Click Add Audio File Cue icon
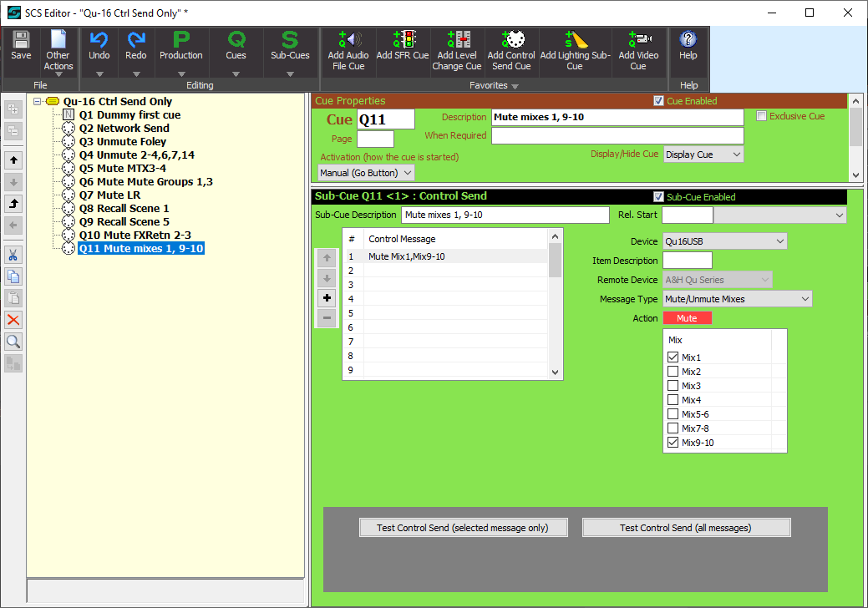 [x=348, y=40]
